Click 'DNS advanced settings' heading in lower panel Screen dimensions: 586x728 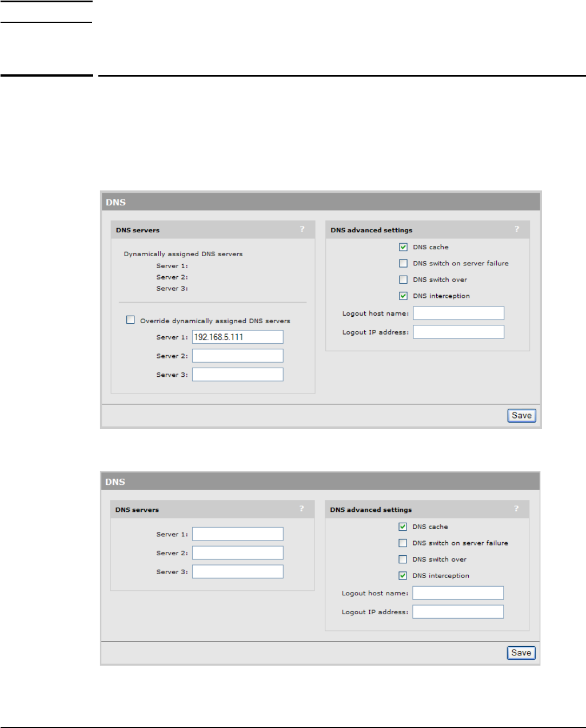[x=371, y=510]
